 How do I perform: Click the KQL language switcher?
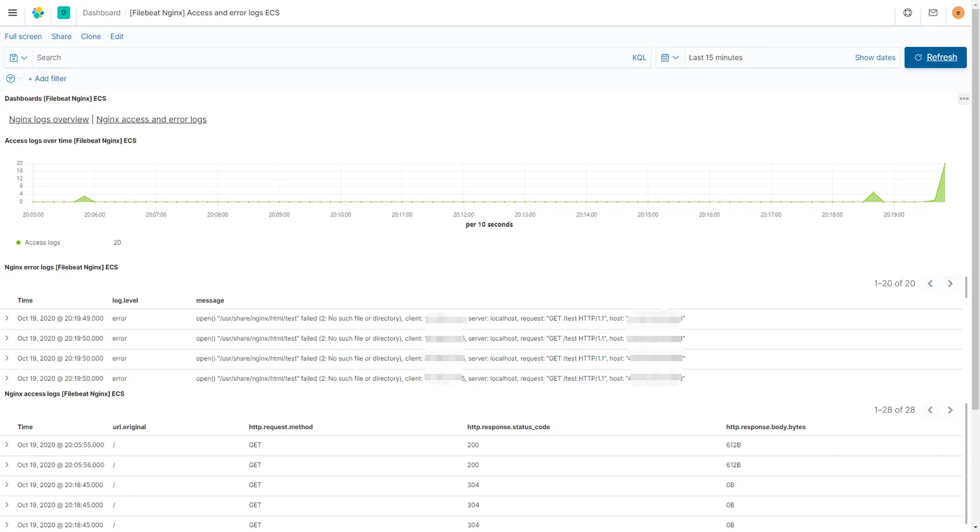pyautogui.click(x=639, y=57)
